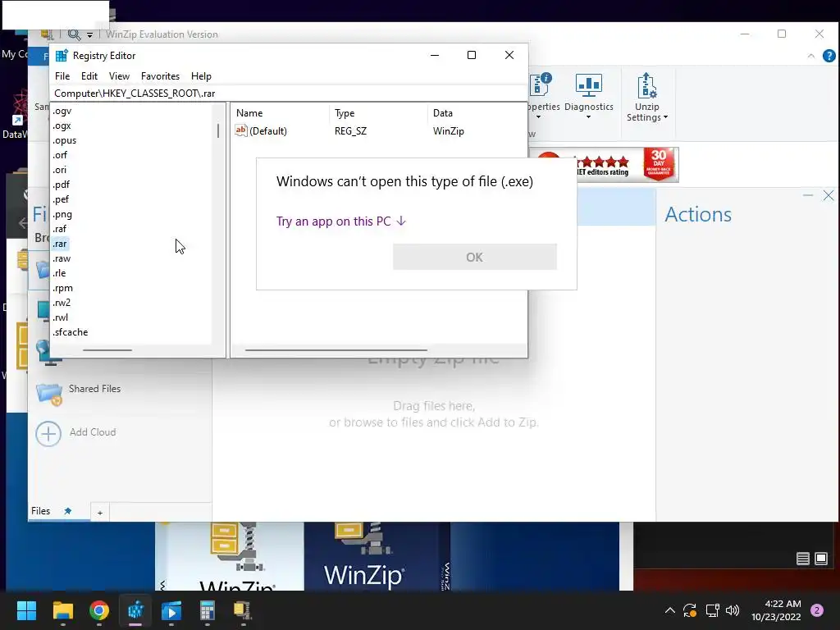Image resolution: width=840 pixels, height=630 pixels.
Task: Click the Type column header
Action: [x=345, y=113]
